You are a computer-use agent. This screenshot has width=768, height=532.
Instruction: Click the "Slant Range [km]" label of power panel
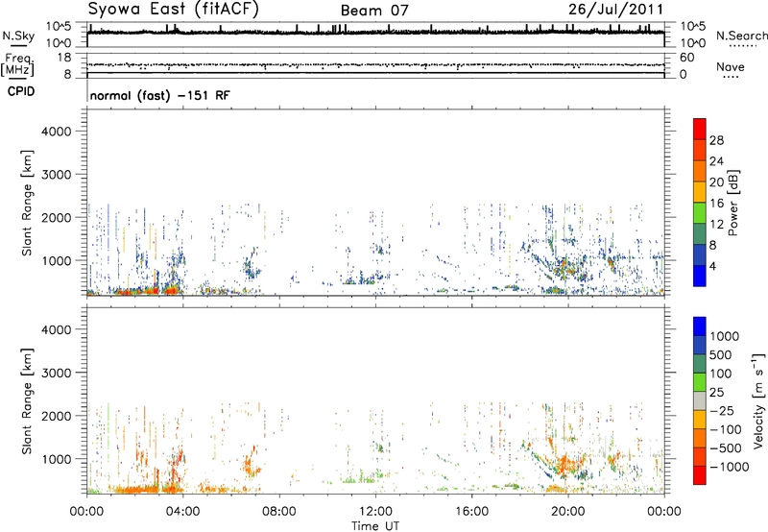27,203
